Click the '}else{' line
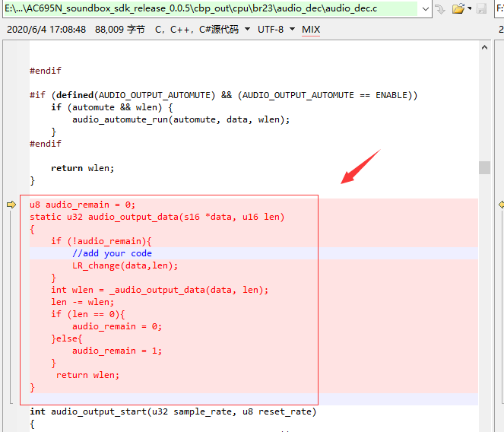Image resolution: width=504 pixels, height=432 pixels. [x=67, y=338]
